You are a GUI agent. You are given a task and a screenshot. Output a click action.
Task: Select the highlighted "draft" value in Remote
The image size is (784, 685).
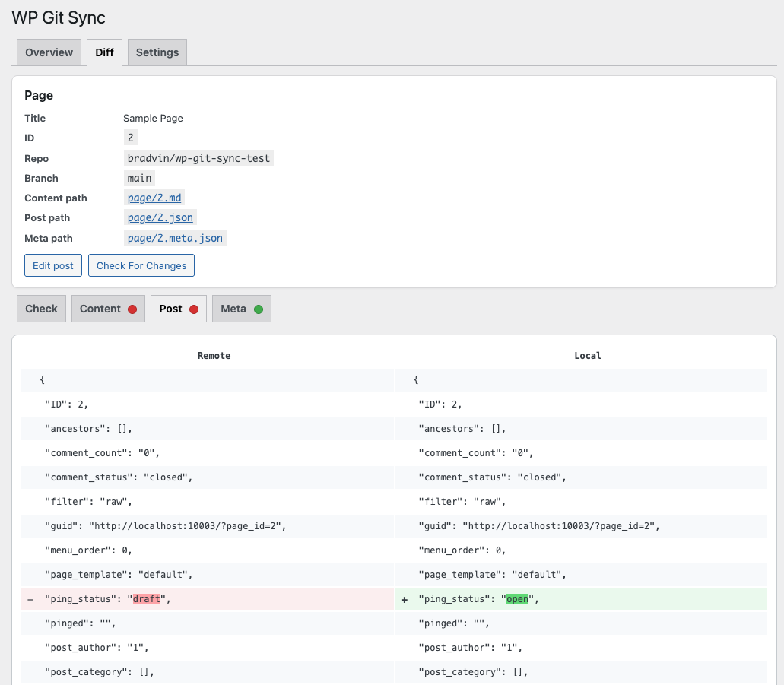pyautogui.click(x=147, y=599)
